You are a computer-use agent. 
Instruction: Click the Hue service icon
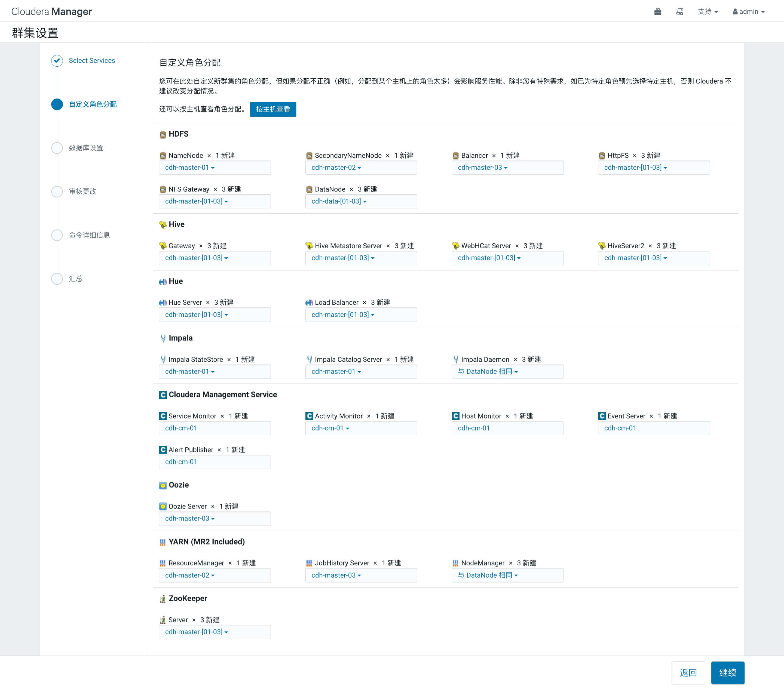point(163,282)
